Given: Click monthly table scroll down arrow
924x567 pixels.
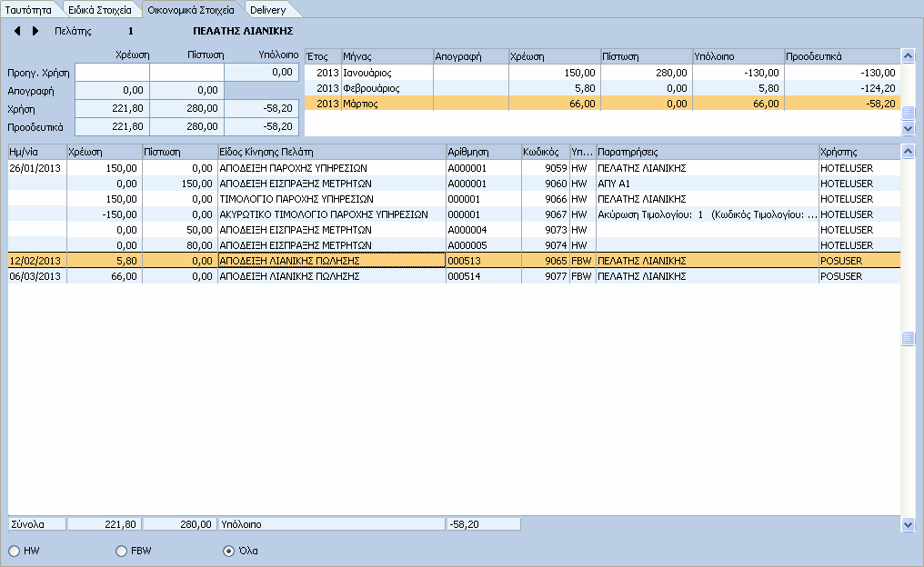Looking at the screenshot, I should 909,128.
